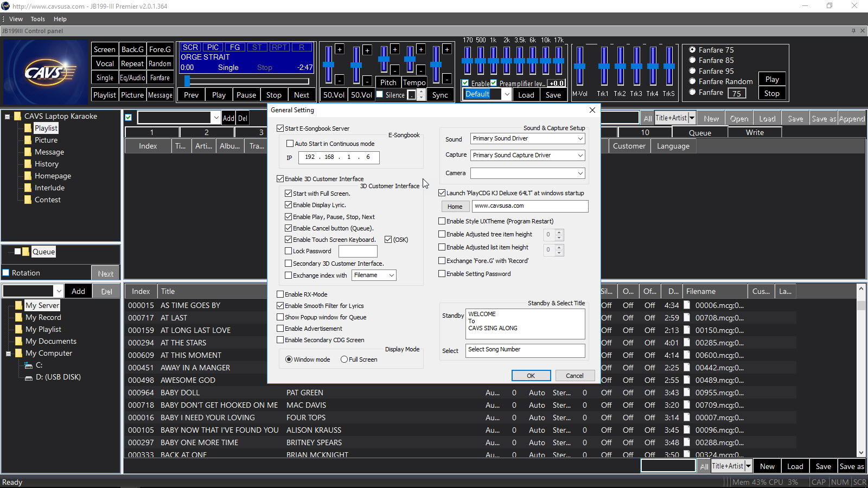The image size is (868, 488).
Task: Click the My Computer folder icon
Action: pyautogui.click(x=18, y=353)
